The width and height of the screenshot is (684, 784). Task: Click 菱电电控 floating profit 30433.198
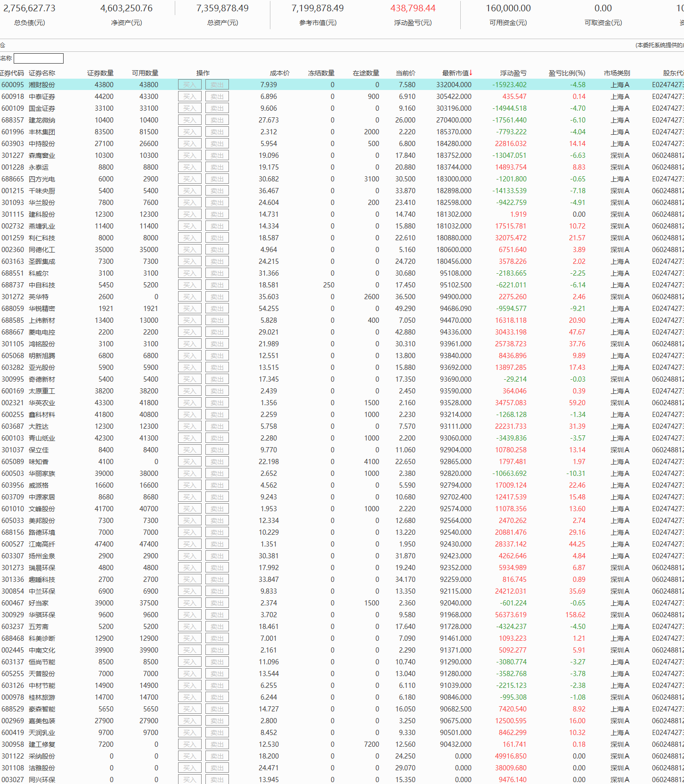click(x=511, y=332)
